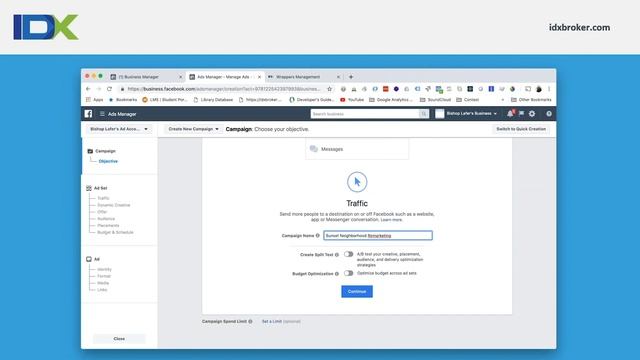Screen dimensions: 640x360
Task: Click the Ad section icon in sidebar
Action: click(89, 259)
